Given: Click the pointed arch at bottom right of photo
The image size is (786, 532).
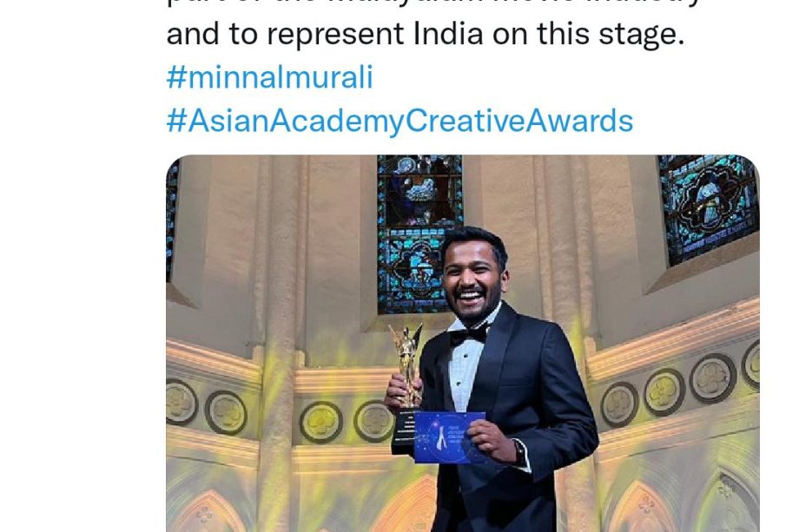Looking at the screenshot, I should pyautogui.click(x=644, y=507).
